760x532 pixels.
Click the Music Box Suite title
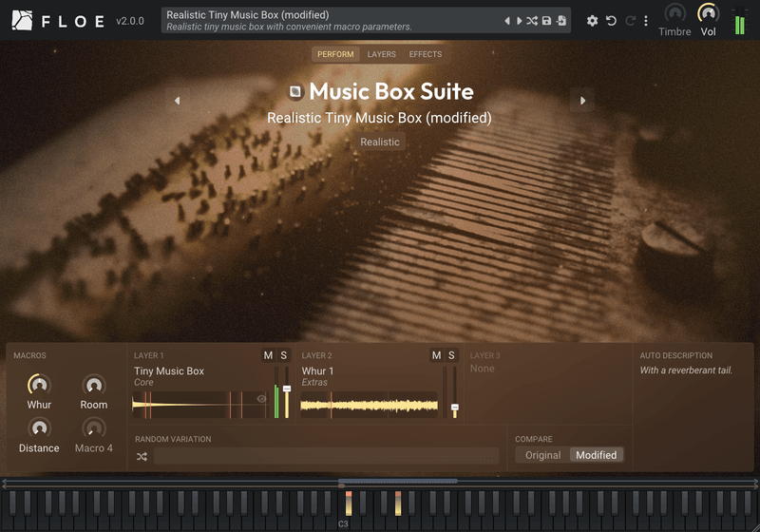pyautogui.click(x=391, y=91)
